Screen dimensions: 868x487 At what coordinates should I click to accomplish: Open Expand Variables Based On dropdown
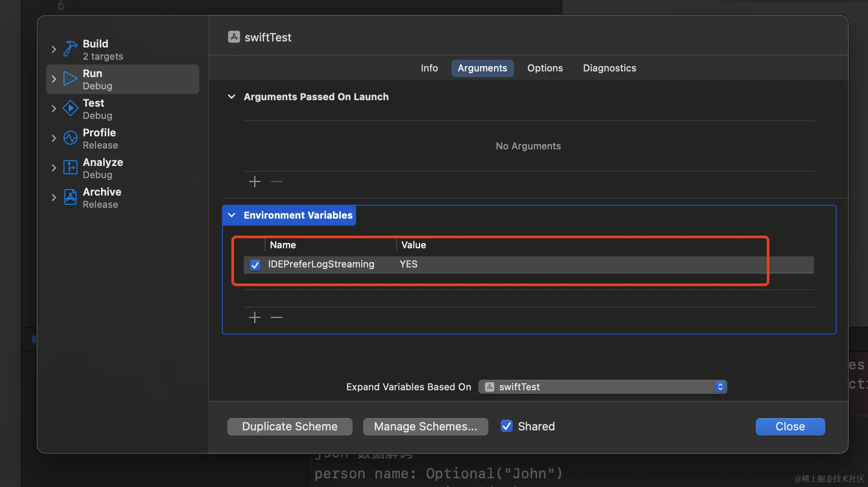click(x=602, y=387)
